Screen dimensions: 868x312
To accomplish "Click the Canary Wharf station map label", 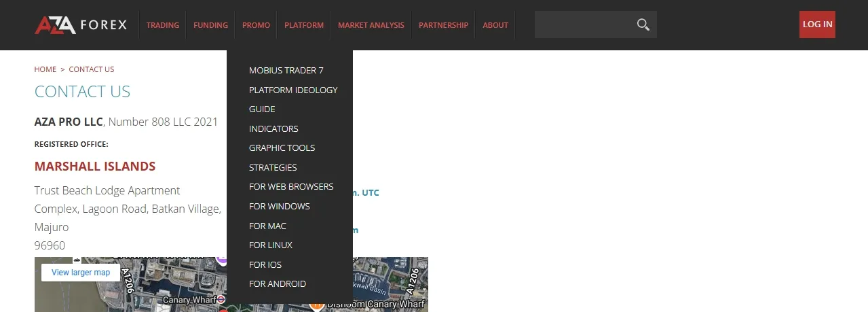I will (189, 299).
